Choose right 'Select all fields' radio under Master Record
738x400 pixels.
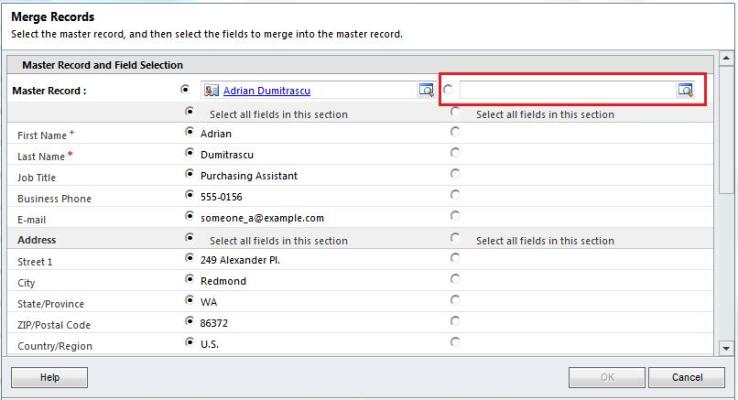(x=455, y=112)
